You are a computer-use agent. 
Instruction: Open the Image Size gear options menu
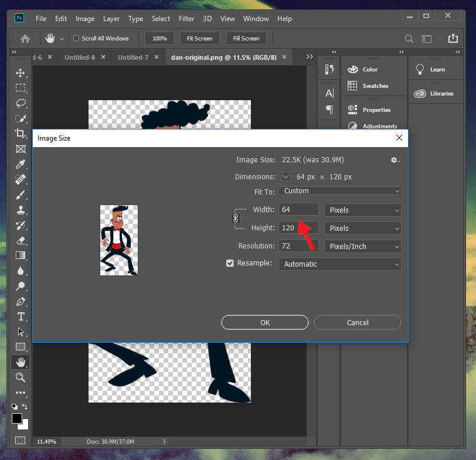click(395, 160)
